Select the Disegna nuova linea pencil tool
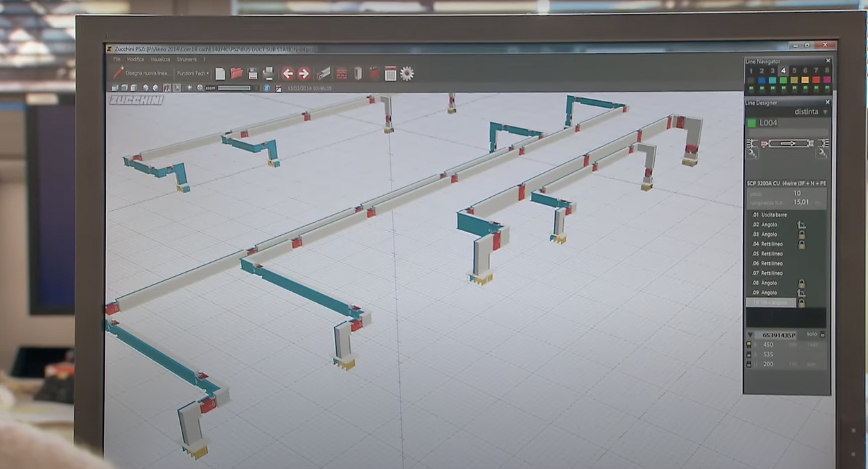This screenshot has width=868, height=469. point(119,73)
